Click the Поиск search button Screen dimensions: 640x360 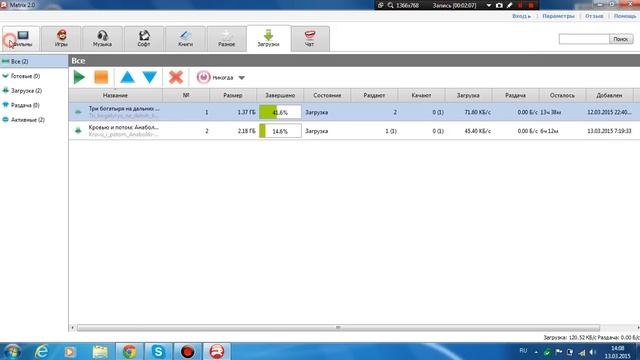(621, 39)
